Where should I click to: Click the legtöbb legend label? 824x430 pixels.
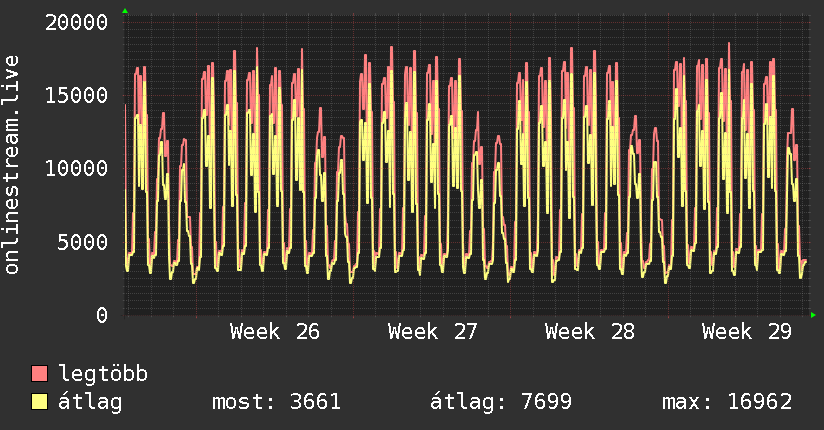coord(103,373)
